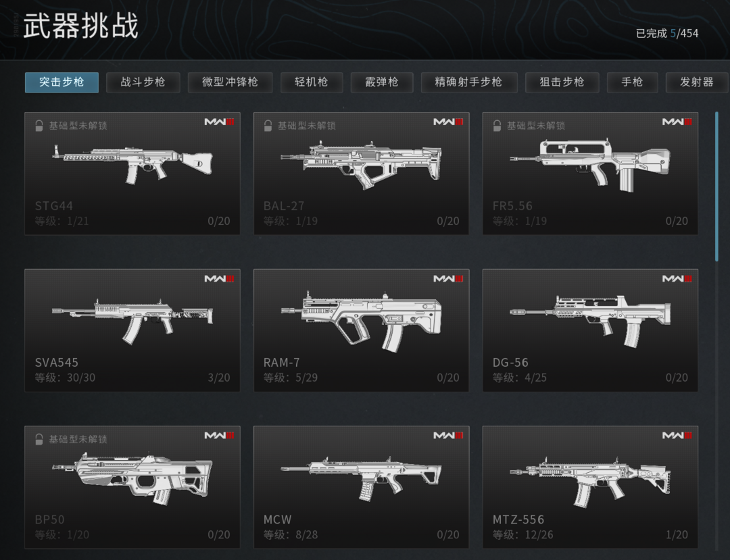Select the active 突击步枪 tab
Viewport: 730px width, 560px height.
point(62,82)
